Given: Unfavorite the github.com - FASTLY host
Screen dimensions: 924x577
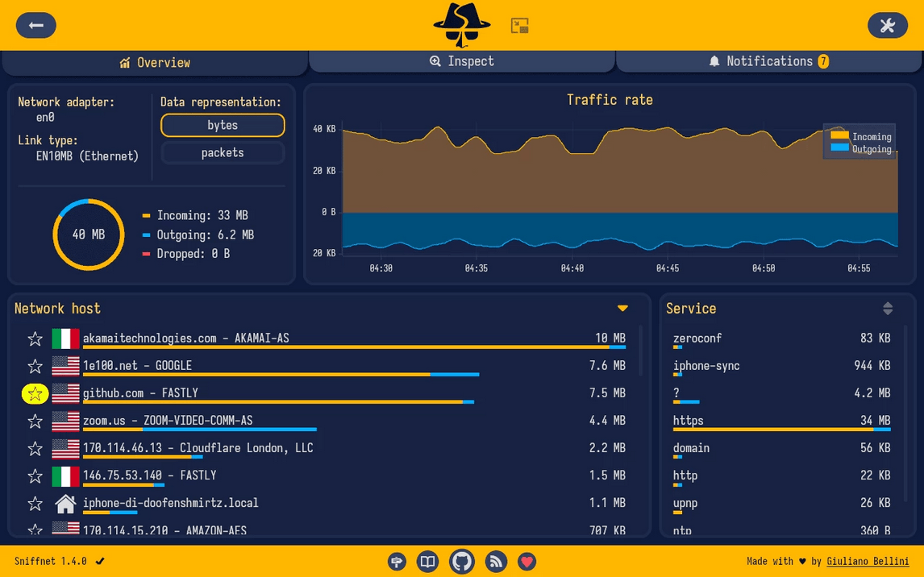Looking at the screenshot, I should coord(35,393).
